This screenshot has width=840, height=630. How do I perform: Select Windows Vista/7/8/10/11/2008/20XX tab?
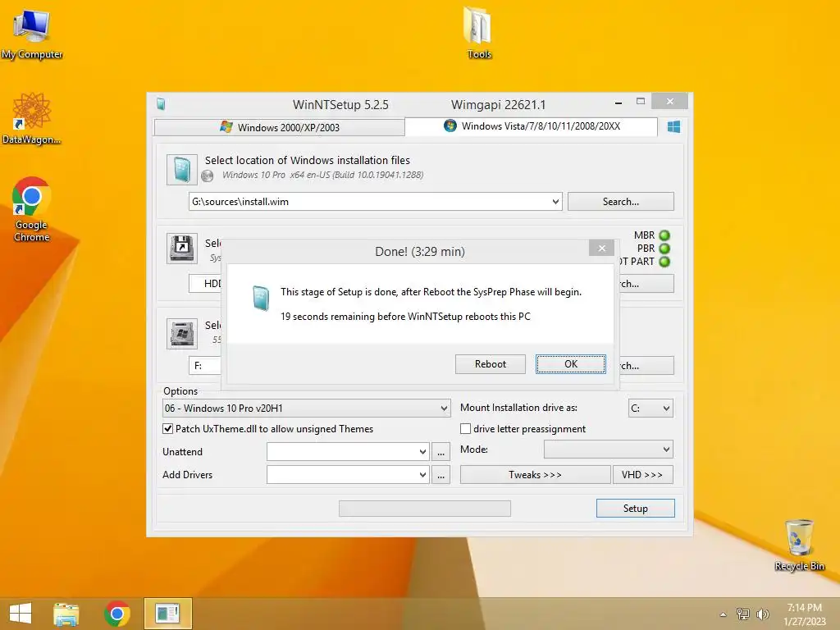tap(532, 126)
